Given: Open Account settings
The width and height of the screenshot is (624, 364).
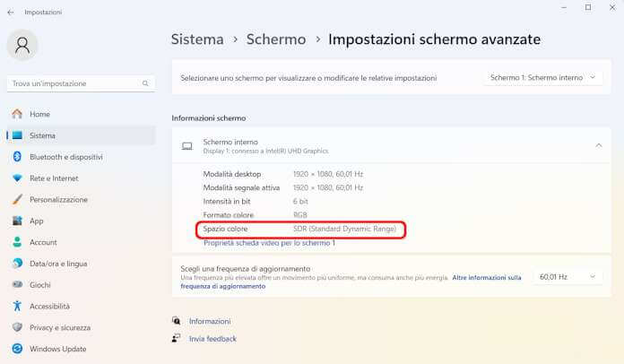Looking at the screenshot, I should 43,242.
